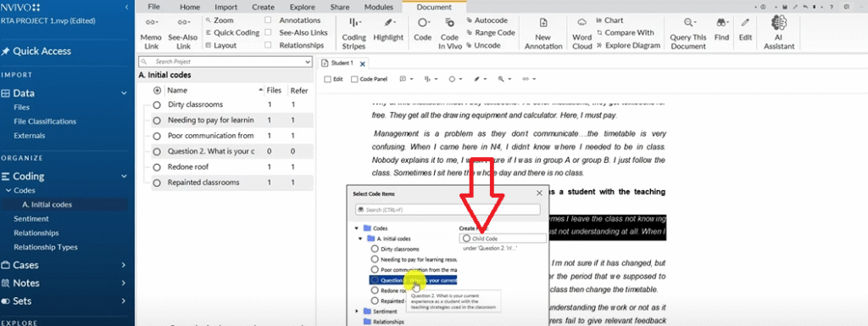Switch to the Modules ribbon tab
868x326 pixels.
379,7
